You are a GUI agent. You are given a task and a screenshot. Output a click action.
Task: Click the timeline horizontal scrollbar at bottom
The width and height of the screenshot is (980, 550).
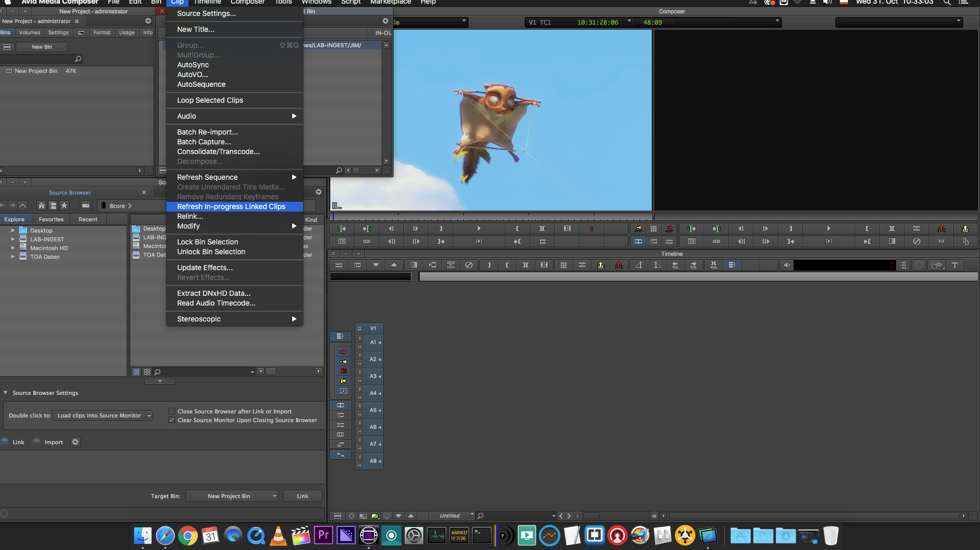pyautogui.click(x=815, y=516)
